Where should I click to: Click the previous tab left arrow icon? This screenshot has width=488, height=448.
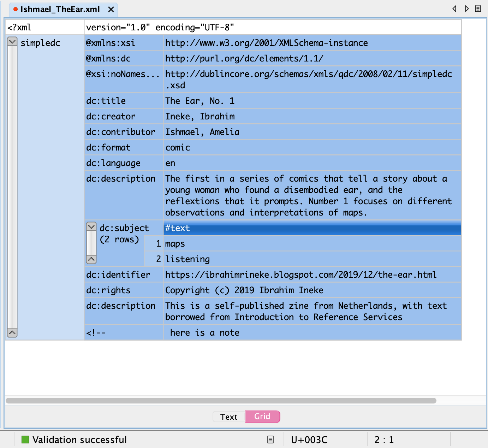click(454, 9)
